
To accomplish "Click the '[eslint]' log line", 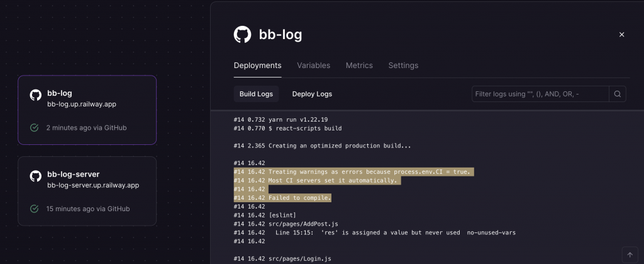I will click(x=265, y=215).
